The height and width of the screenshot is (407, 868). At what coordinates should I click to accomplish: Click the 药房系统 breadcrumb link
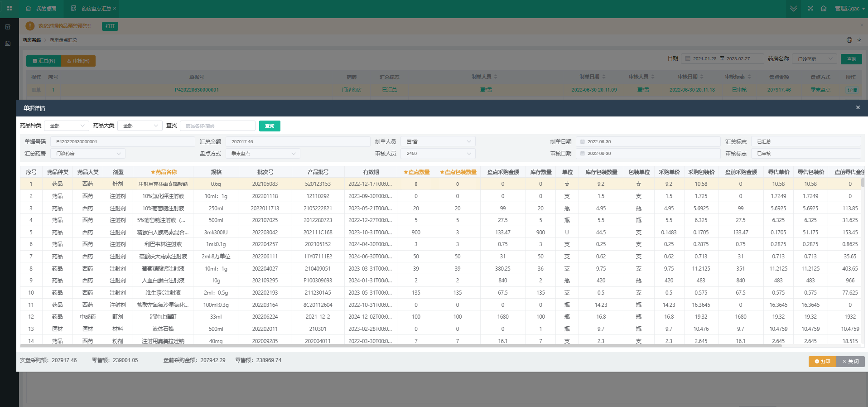(x=32, y=40)
